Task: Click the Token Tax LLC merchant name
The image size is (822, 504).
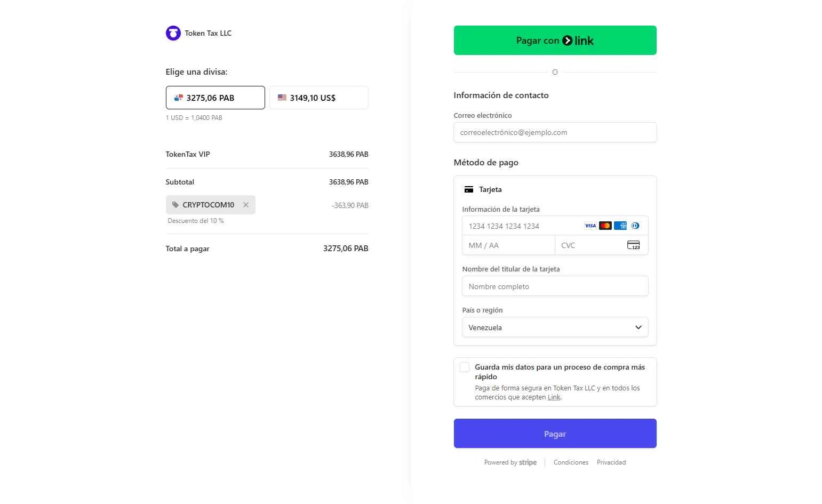Action: [208, 33]
